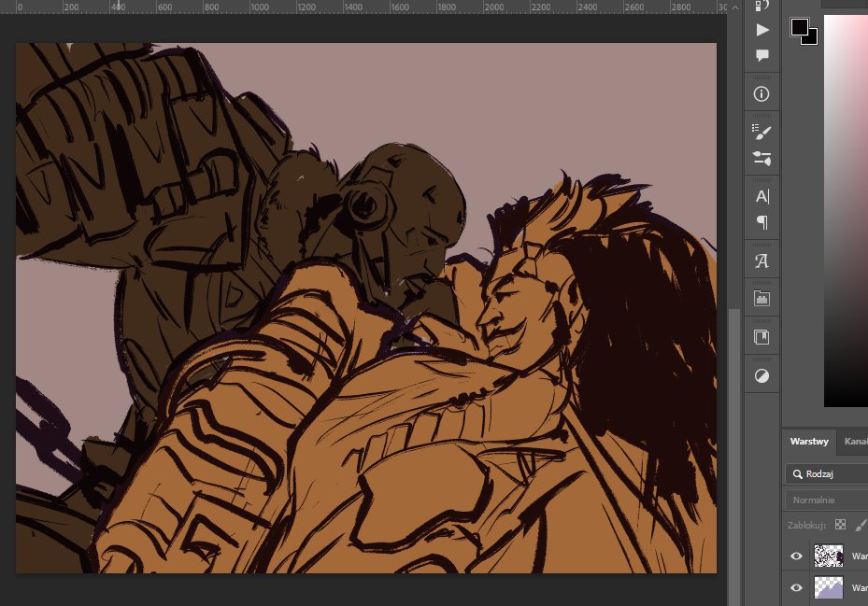Click the background color swatch
Image resolution: width=868 pixels, height=606 pixels.
812,38
